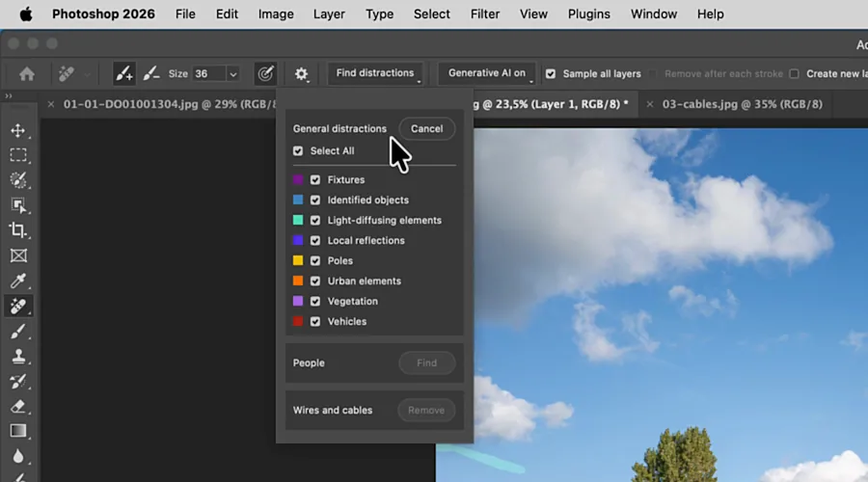The height and width of the screenshot is (482, 868).
Task: Switch to the 01-01-DO01001304.jpg tab
Action: click(x=169, y=104)
